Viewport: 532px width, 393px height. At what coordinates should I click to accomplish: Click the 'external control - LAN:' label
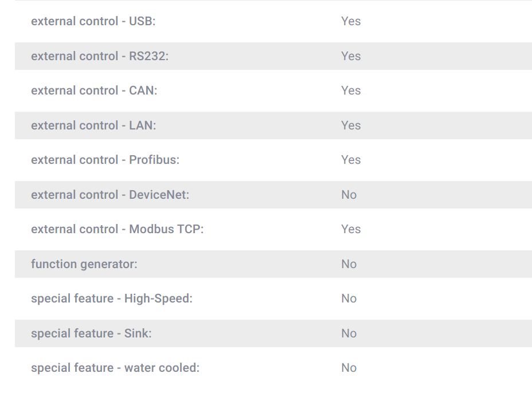pos(93,125)
